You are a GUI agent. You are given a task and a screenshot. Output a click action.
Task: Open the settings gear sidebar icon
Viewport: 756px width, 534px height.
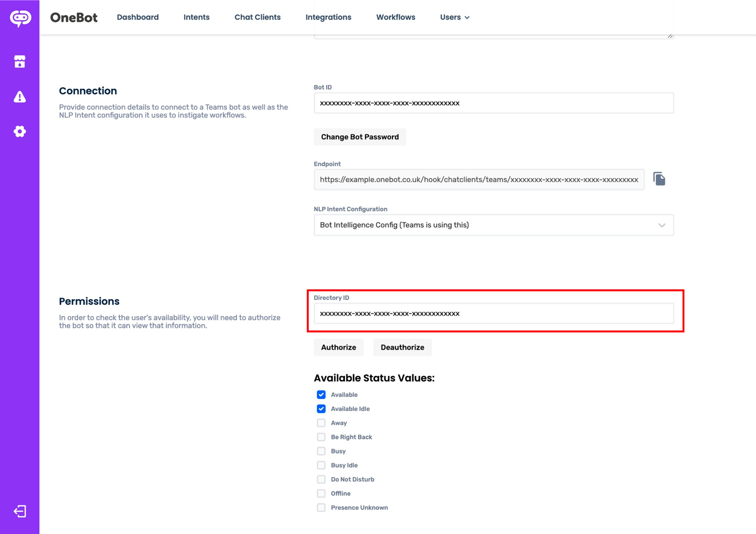pyautogui.click(x=20, y=131)
